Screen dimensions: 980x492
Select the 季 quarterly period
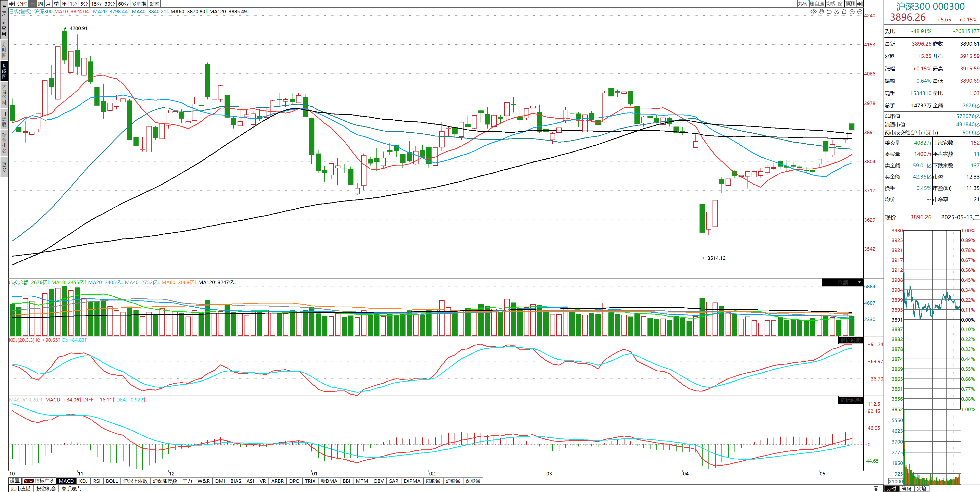[x=56, y=3]
